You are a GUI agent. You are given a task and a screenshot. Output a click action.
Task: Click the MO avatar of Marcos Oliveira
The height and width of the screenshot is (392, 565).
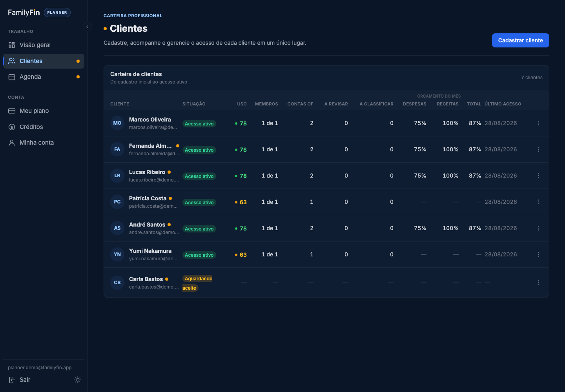tap(117, 123)
